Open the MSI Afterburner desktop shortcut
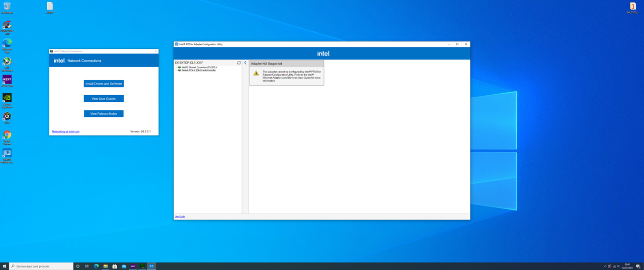 [7, 63]
